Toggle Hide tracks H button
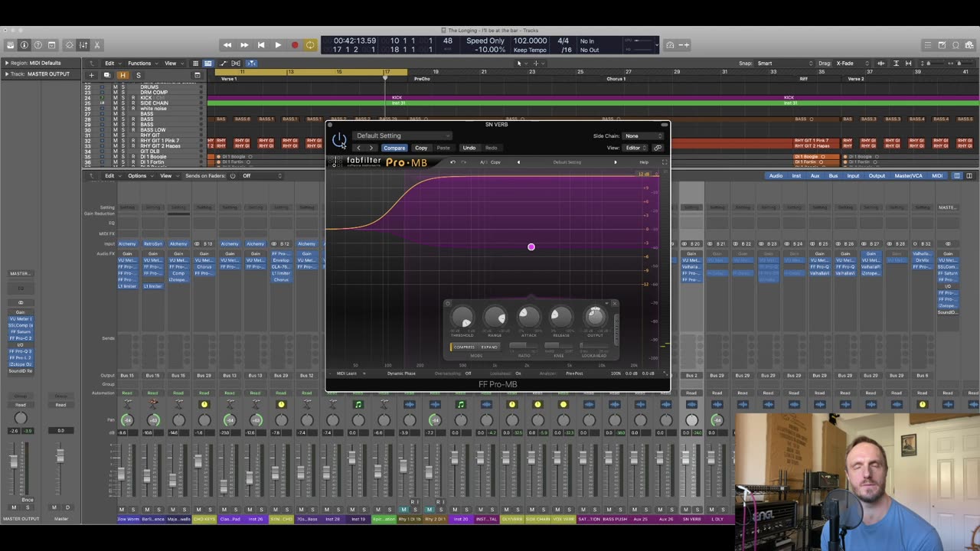The height and width of the screenshot is (551, 980). point(122,75)
